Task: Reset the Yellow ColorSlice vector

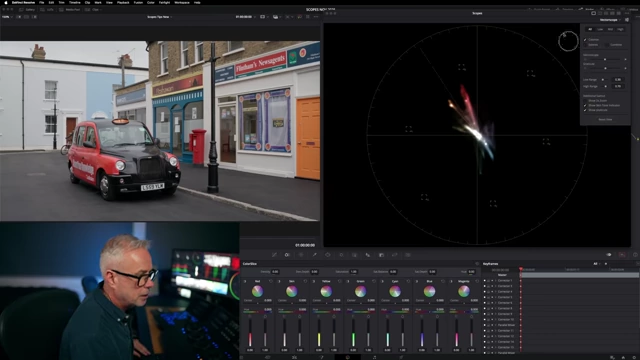Action: pyautogui.click(x=340, y=281)
